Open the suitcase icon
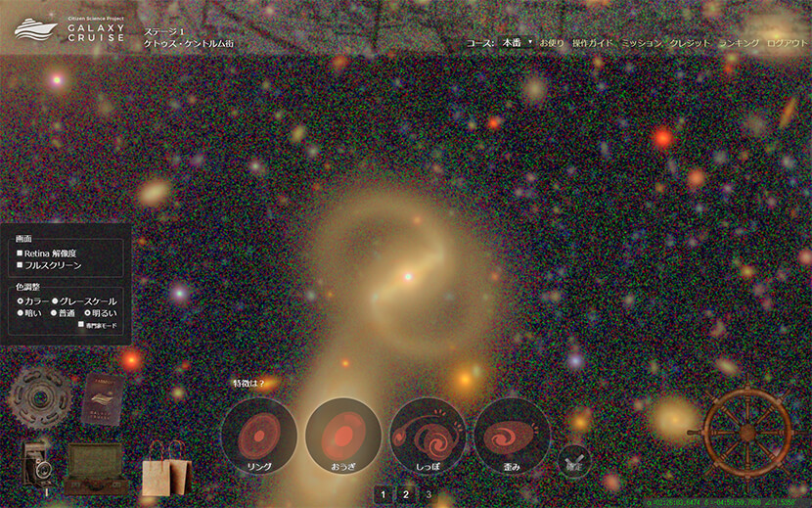The width and height of the screenshot is (812, 508). click(x=95, y=467)
